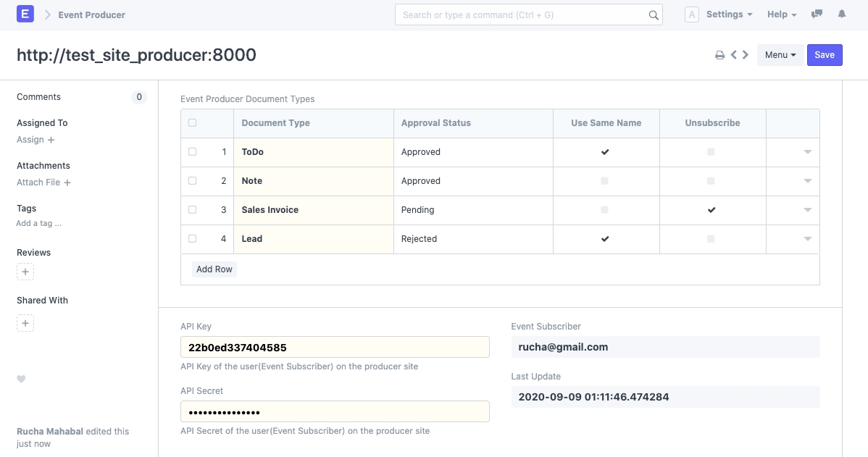The width and height of the screenshot is (868, 457).
Task: Open the Settings menu
Action: [729, 14]
